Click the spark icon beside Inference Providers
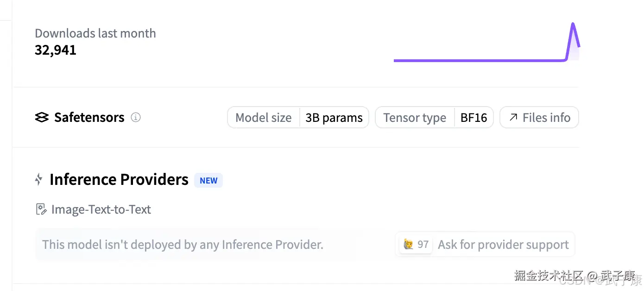 tap(39, 179)
